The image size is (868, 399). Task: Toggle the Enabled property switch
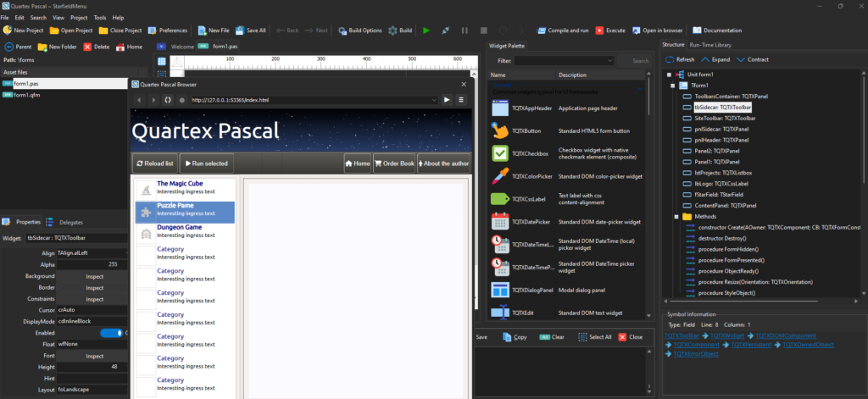(111, 333)
